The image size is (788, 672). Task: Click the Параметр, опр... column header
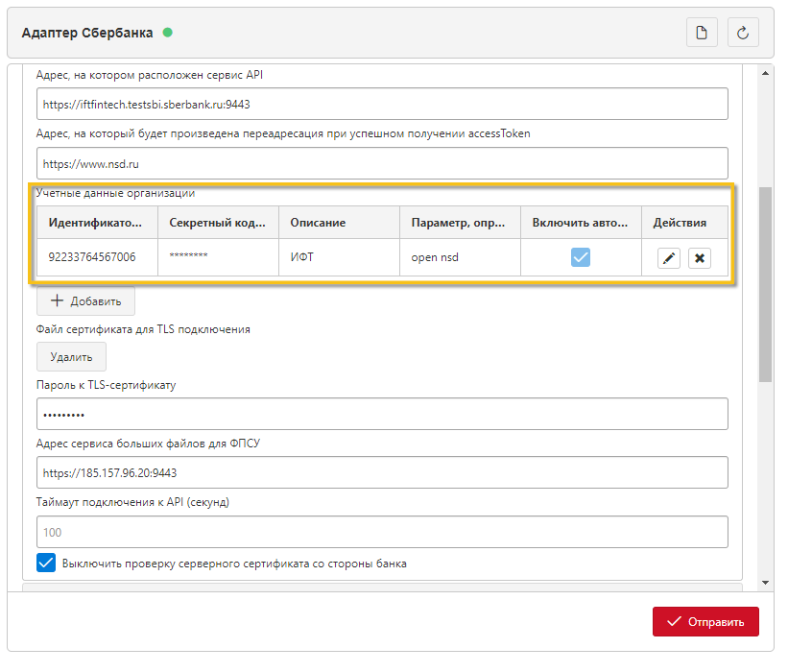(x=460, y=223)
